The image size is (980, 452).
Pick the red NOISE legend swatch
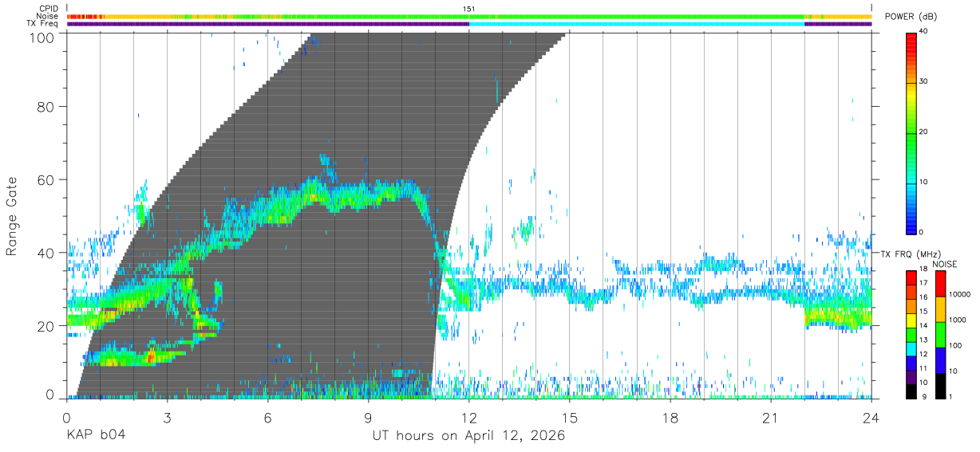(x=940, y=283)
